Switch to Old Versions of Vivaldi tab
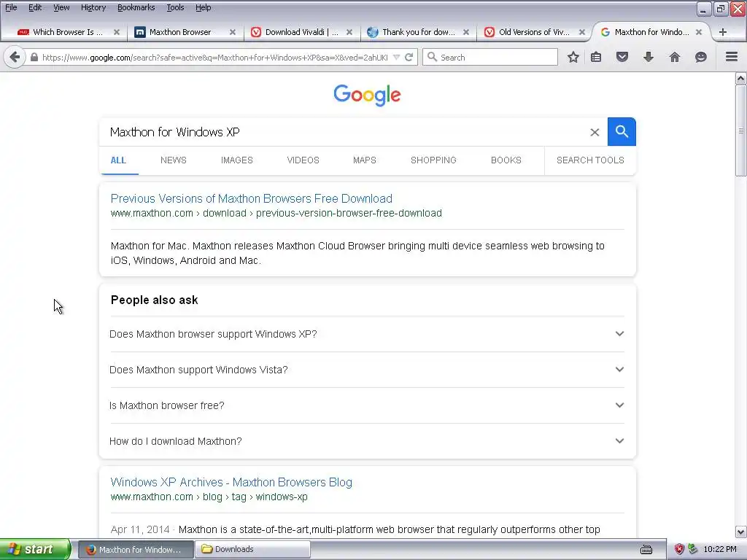Image resolution: width=747 pixels, height=560 pixels. [x=535, y=32]
